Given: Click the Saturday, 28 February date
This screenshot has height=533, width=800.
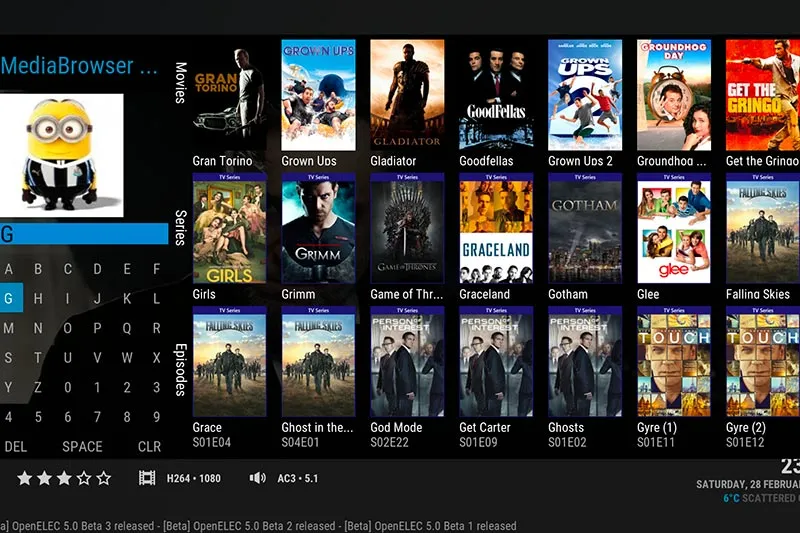Looking at the screenshot, I should pos(748,484).
